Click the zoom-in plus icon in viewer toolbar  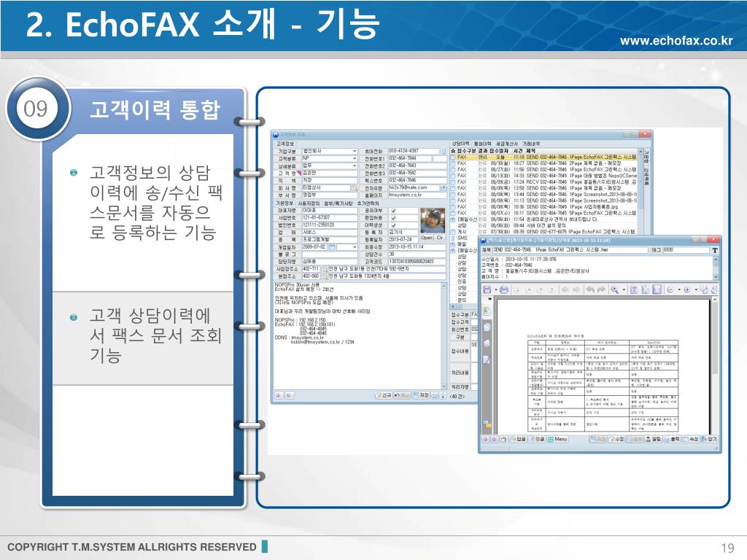(687, 289)
